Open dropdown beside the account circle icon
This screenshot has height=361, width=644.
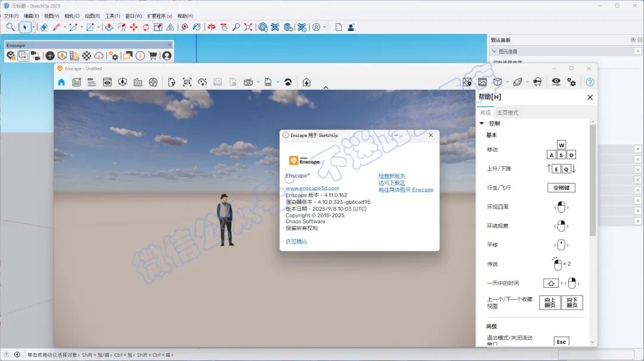pyautogui.click(x=324, y=27)
